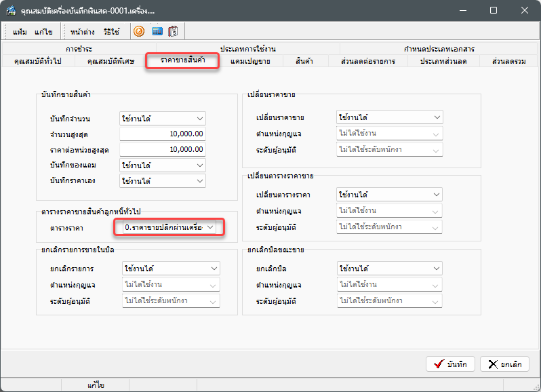Image resolution: width=541 pixels, height=392 pixels.
Task: Expand the ยกเลิกรายการ dropdown
Action: pos(171,269)
